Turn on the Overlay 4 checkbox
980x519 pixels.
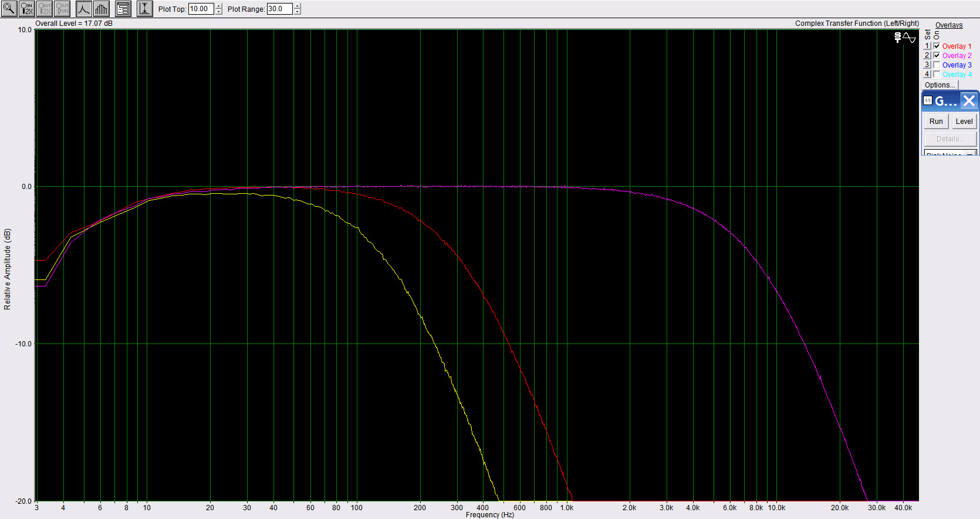pos(937,75)
